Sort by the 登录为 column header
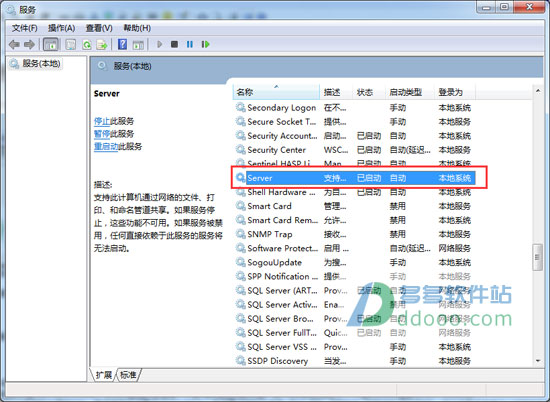 [x=455, y=92]
